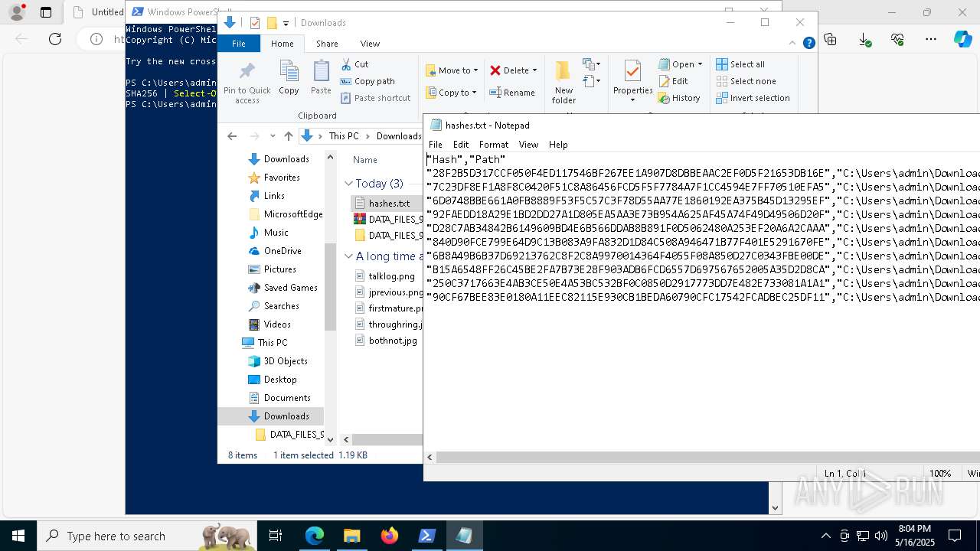This screenshot has width=980, height=551.
Task: Open Recent locations dropdown chevron
Action: click(273, 136)
